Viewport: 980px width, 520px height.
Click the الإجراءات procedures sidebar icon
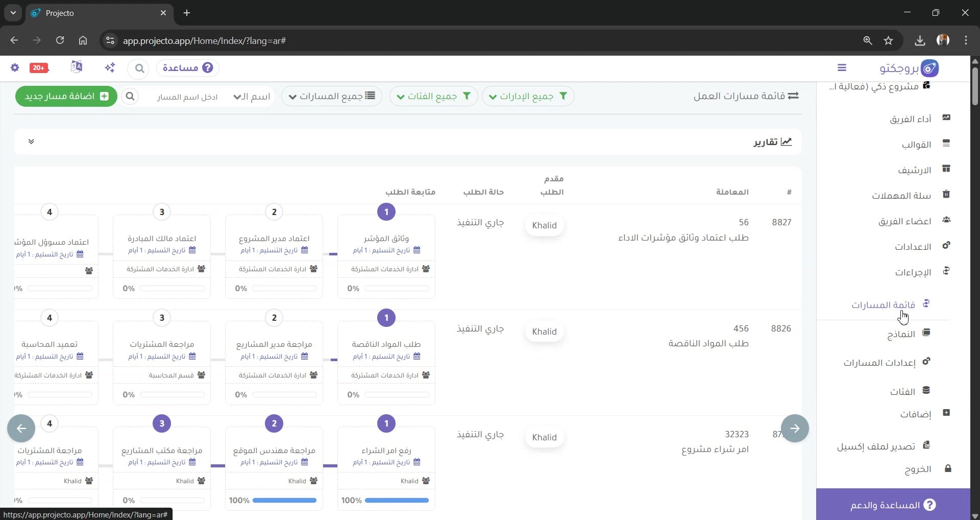tap(946, 271)
